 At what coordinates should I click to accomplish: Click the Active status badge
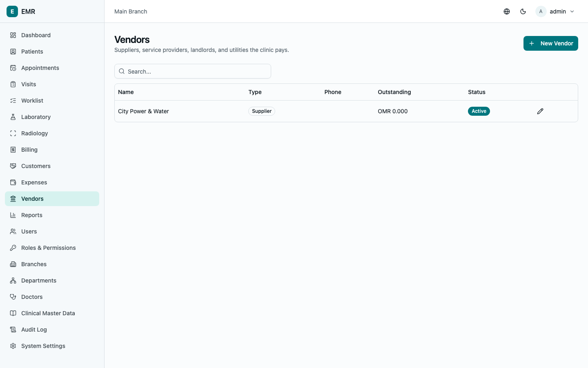(x=479, y=111)
